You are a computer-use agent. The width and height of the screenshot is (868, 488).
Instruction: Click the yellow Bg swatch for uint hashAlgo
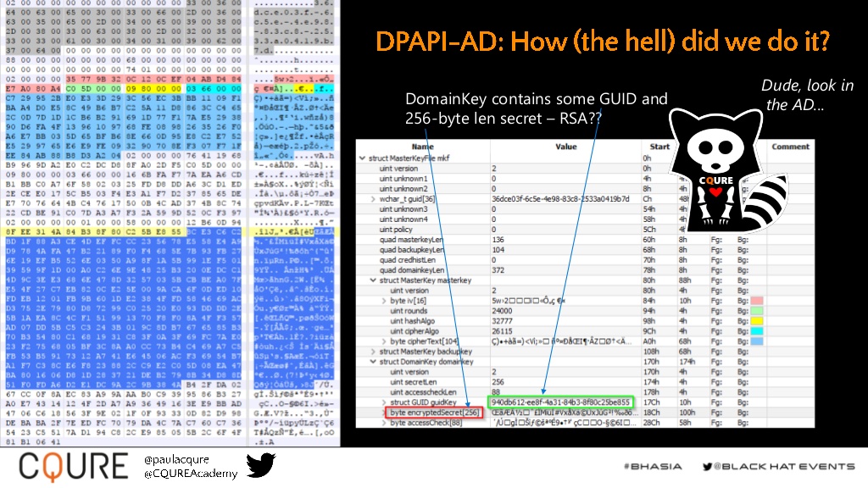point(757,321)
